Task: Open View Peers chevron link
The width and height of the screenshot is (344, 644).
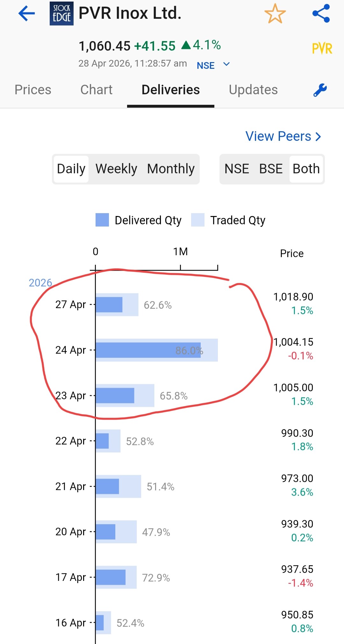Action: click(283, 136)
